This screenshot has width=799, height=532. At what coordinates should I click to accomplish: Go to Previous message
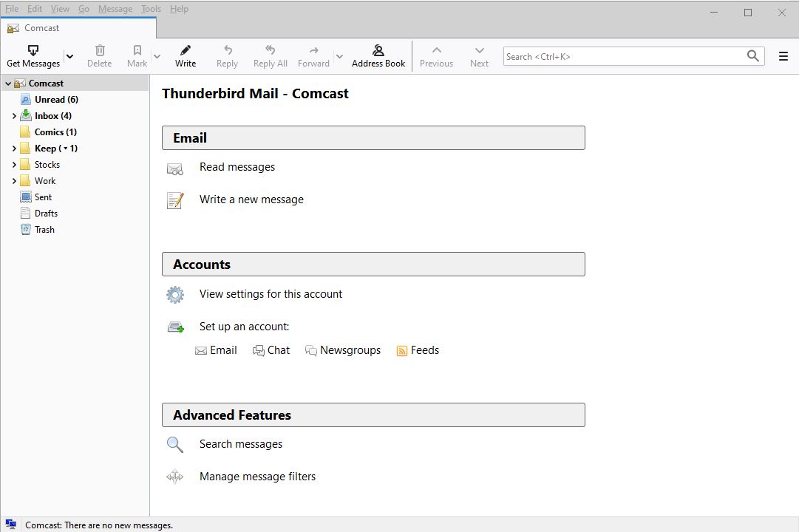tap(436, 56)
